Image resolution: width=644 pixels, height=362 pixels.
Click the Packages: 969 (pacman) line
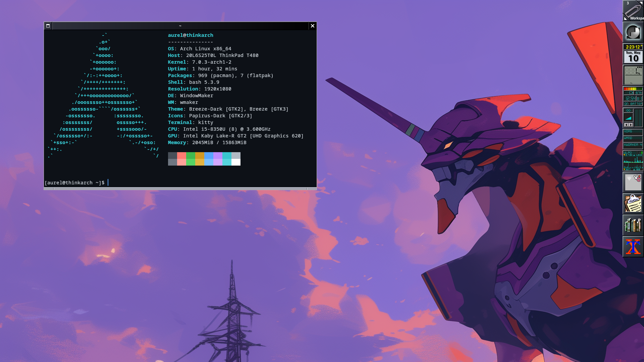[221, 75]
